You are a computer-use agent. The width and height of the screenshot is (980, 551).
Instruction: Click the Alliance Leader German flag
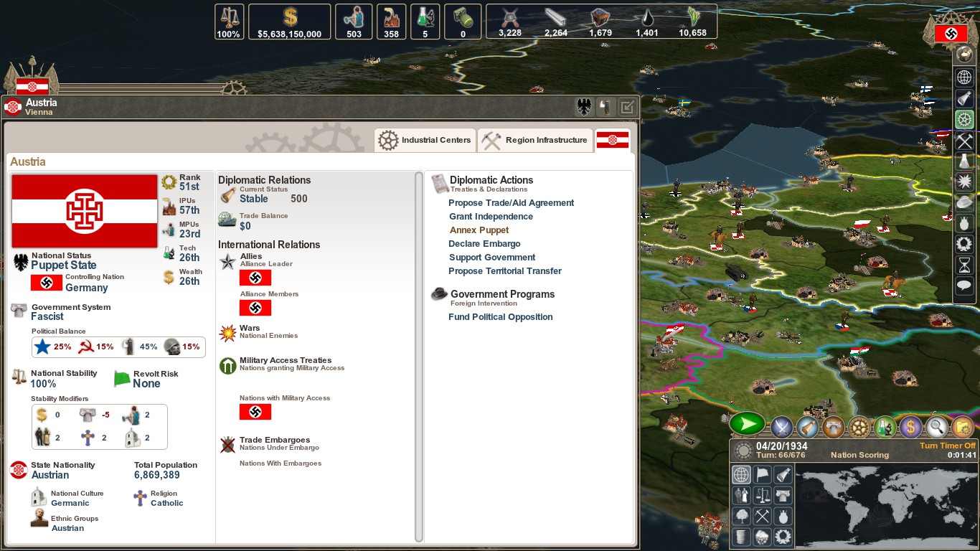[x=255, y=278]
